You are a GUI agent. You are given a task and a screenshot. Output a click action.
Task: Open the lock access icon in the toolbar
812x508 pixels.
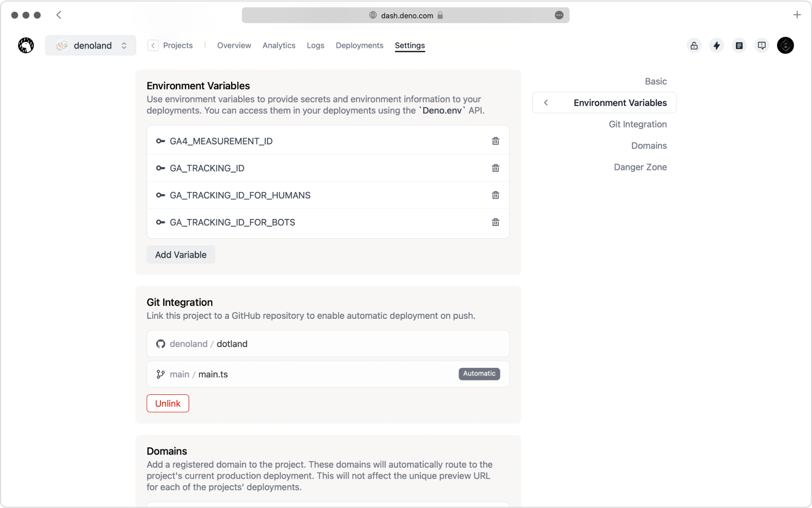[x=694, y=45]
